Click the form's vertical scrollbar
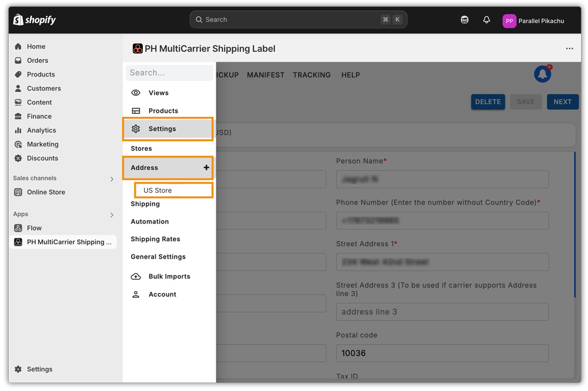Screen dimensions: 588x391 (574, 225)
